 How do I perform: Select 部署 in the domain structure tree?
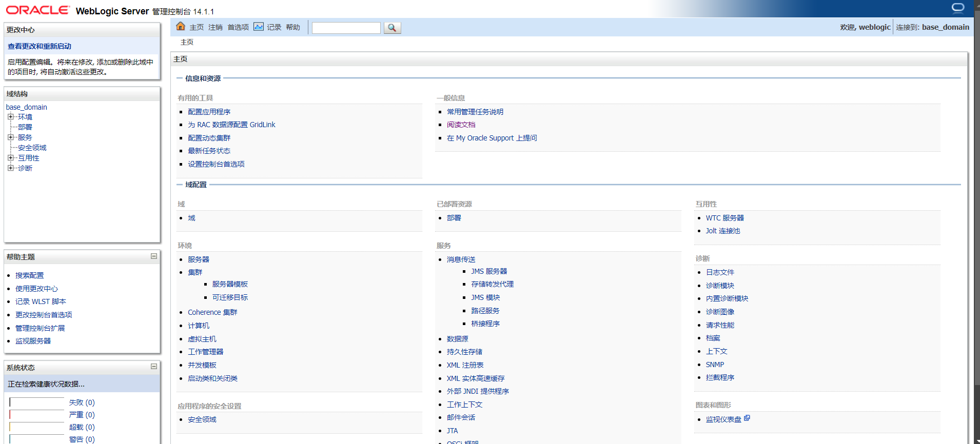(x=25, y=127)
